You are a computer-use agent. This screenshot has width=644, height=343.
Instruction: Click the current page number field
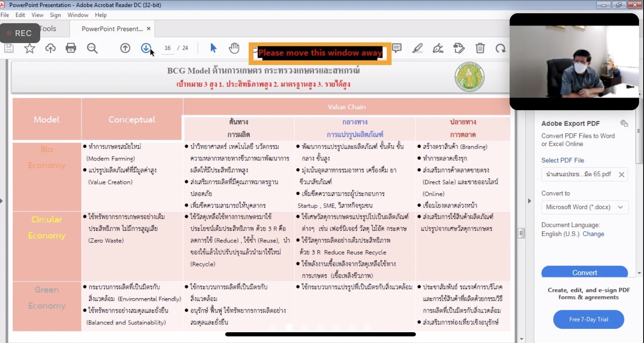pos(168,48)
